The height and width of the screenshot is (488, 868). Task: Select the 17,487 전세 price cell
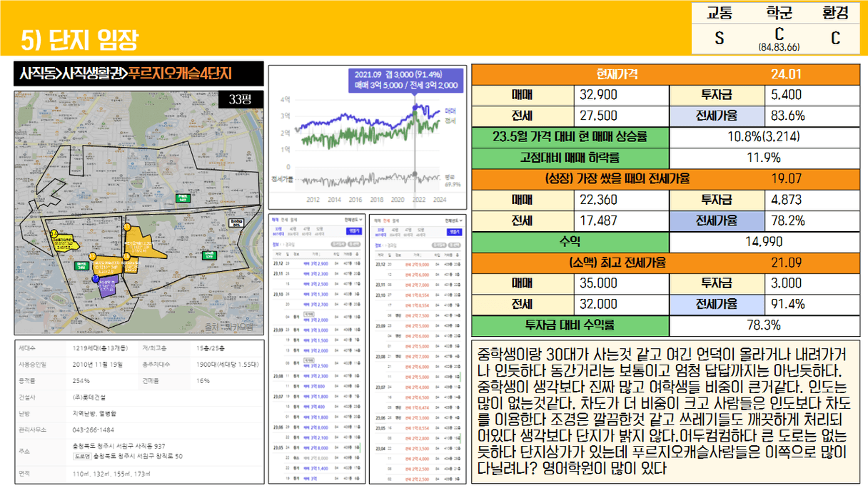click(622, 220)
